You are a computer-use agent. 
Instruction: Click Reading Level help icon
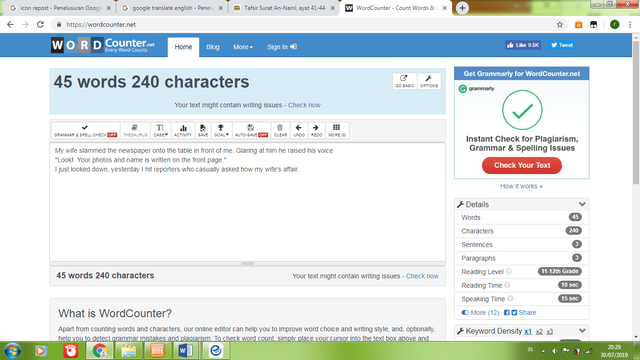click(509, 271)
